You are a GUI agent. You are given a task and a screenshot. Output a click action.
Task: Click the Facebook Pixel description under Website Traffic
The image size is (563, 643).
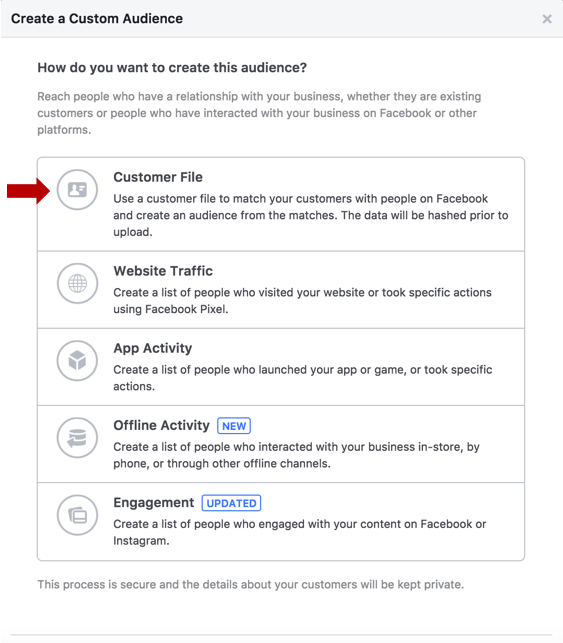coord(303,301)
